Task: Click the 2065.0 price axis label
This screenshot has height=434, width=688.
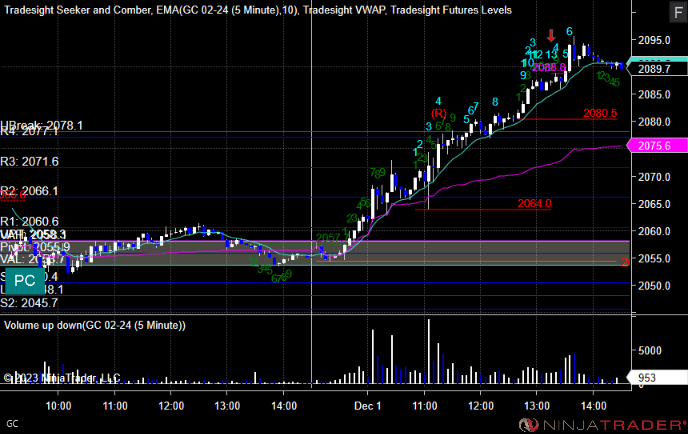Action: [654, 204]
